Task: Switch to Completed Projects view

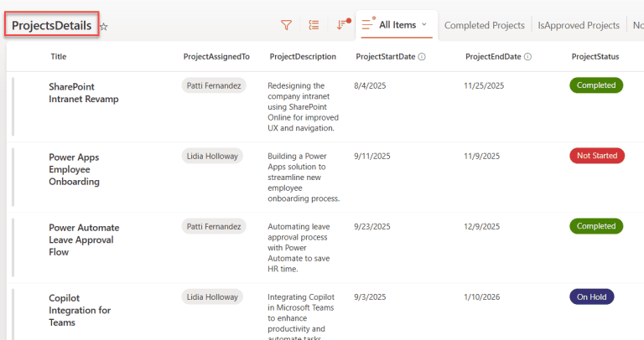Action: 484,25
